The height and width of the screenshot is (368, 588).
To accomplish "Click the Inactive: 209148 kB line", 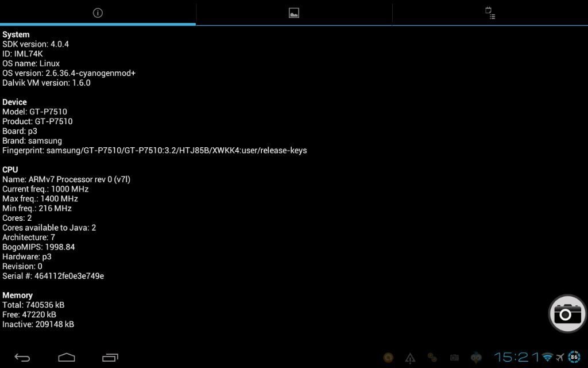I will (38, 324).
